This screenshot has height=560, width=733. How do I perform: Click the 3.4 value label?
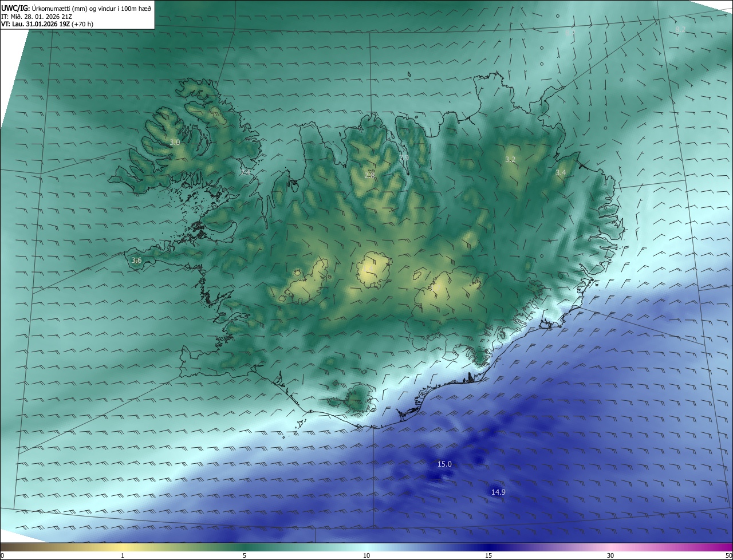[561, 172]
